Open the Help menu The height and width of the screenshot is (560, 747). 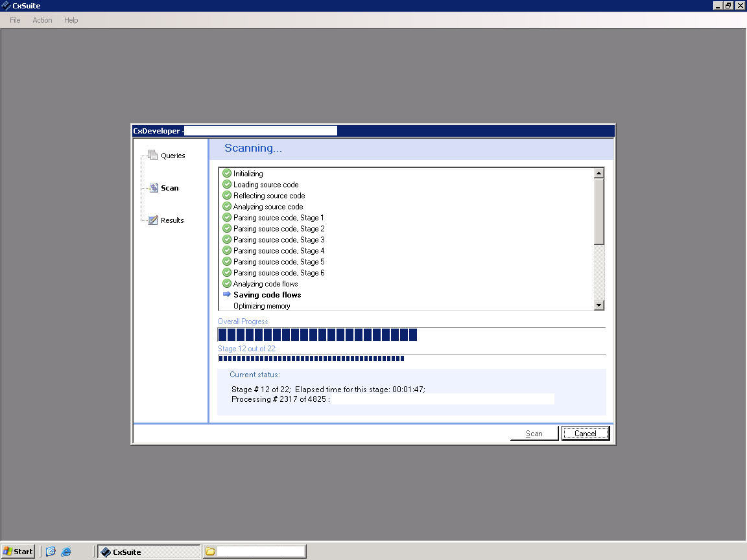click(71, 20)
